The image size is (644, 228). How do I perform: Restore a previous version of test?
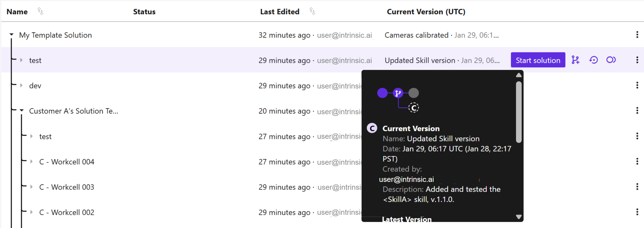pos(593,60)
